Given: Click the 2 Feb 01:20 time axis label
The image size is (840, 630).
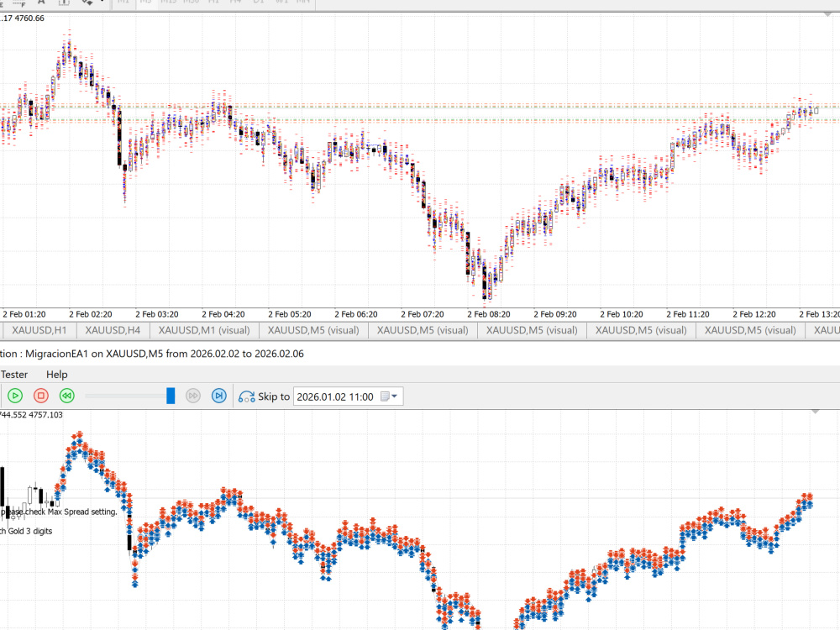Looking at the screenshot, I should coord(24,314).
